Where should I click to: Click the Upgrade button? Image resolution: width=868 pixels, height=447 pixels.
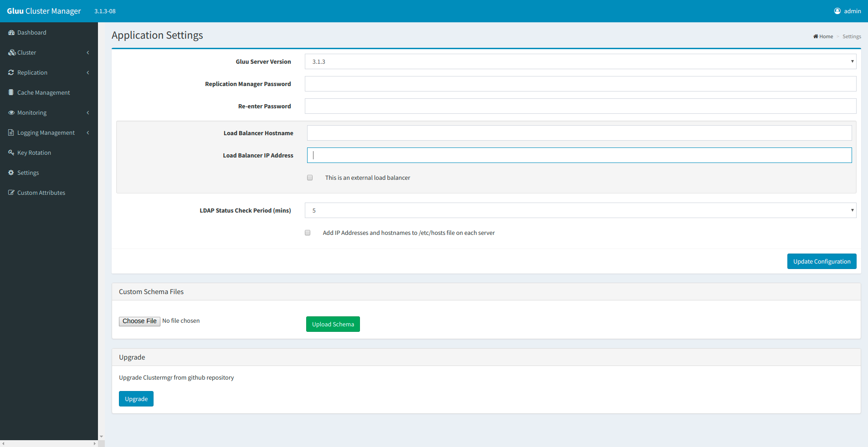point(136,399)
